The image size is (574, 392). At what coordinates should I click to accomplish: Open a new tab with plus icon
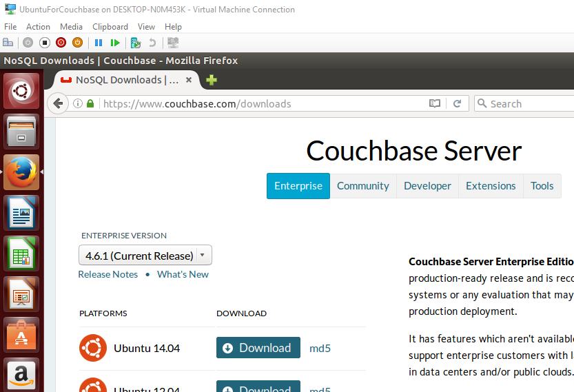[212, 80]
